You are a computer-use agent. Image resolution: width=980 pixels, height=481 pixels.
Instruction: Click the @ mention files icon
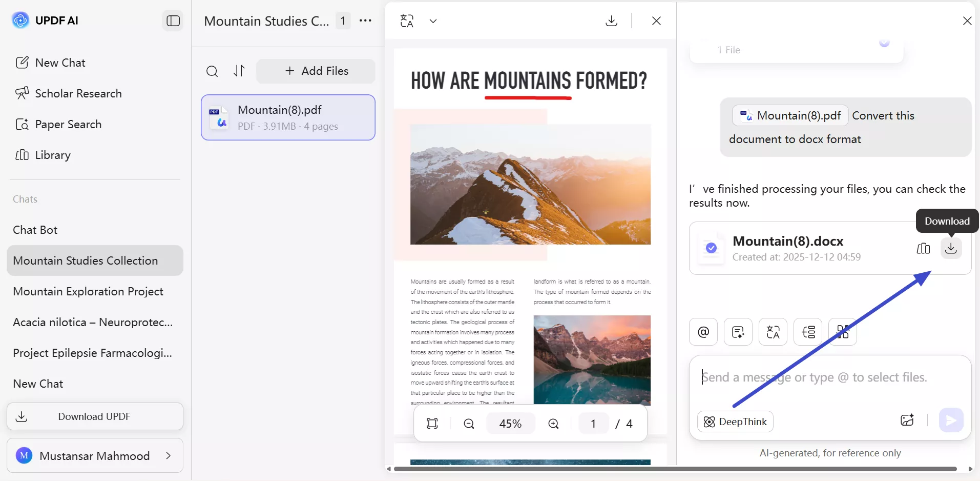[x=703, y=332]
